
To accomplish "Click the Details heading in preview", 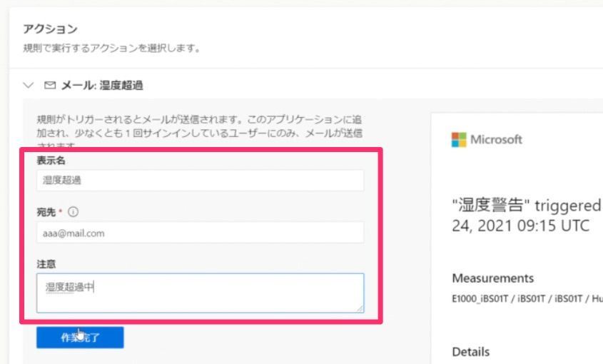I will tap(471, 352).
